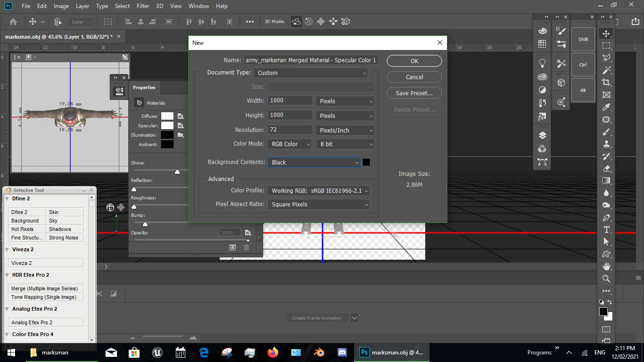Open the Image menu
This screenshot has height=362, width=644.
pyautogui.click(x=61, y=6)
